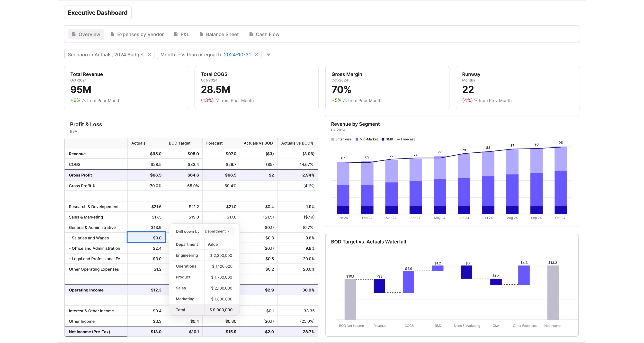644x343 pixels.
Task: Click the Revenue actuals $95.0 cell
Action: pyautogui.click(x=146, y=154)
